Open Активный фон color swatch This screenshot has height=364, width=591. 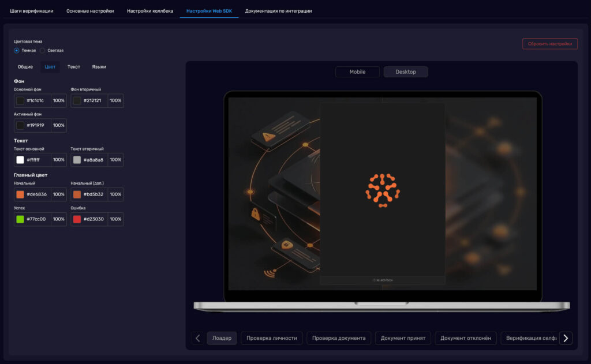click(20, 126)
